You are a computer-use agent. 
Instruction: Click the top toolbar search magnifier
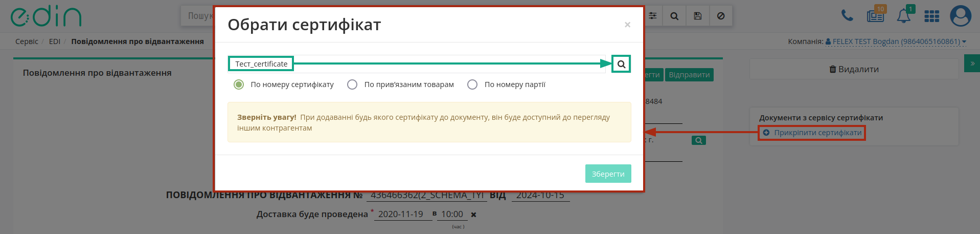tap(674, 16)
